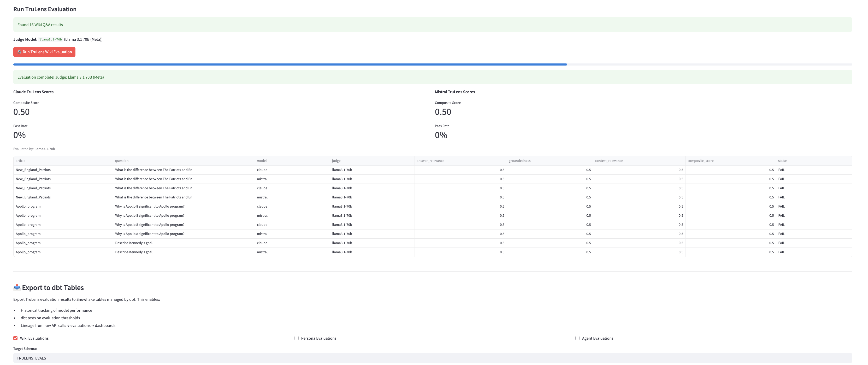Enable the Agent Evaluations checkbox
The width and height of the screenshot is (868, 365).
pyautogui.click(x=577, y=338)
